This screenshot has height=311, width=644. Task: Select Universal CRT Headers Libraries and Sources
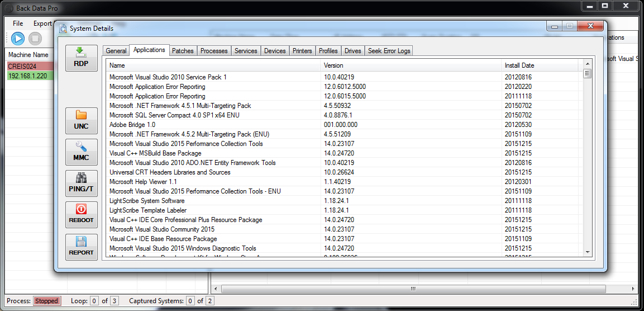(x=345, y=172)
